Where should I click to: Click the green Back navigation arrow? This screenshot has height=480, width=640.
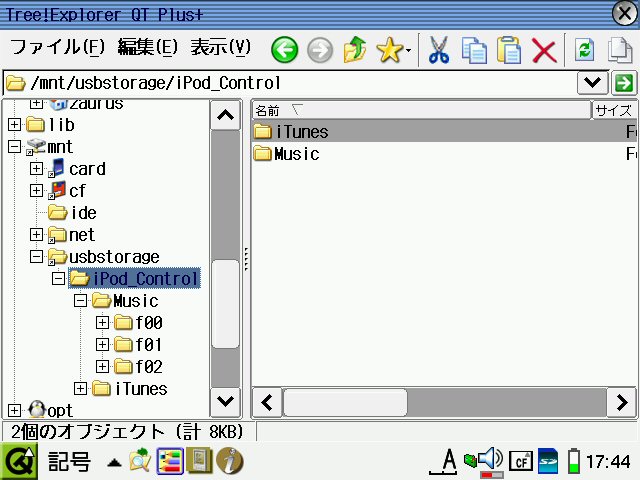[x=285, y=49]
